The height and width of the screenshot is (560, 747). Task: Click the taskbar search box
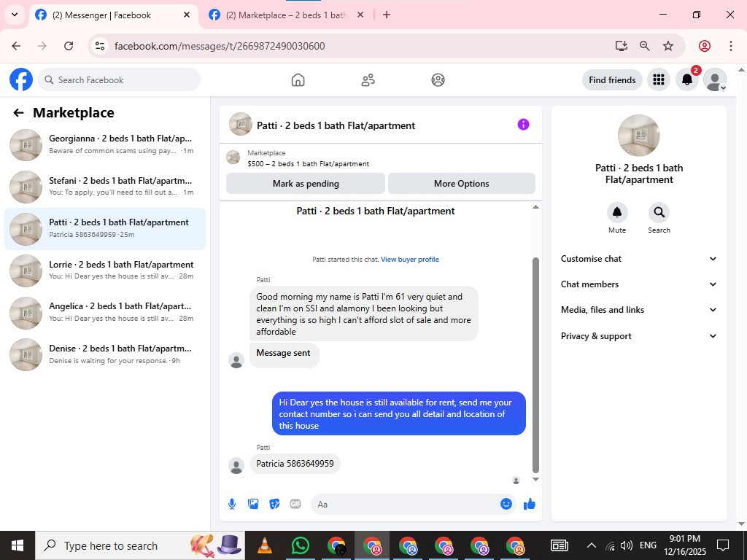click(140, 545)
